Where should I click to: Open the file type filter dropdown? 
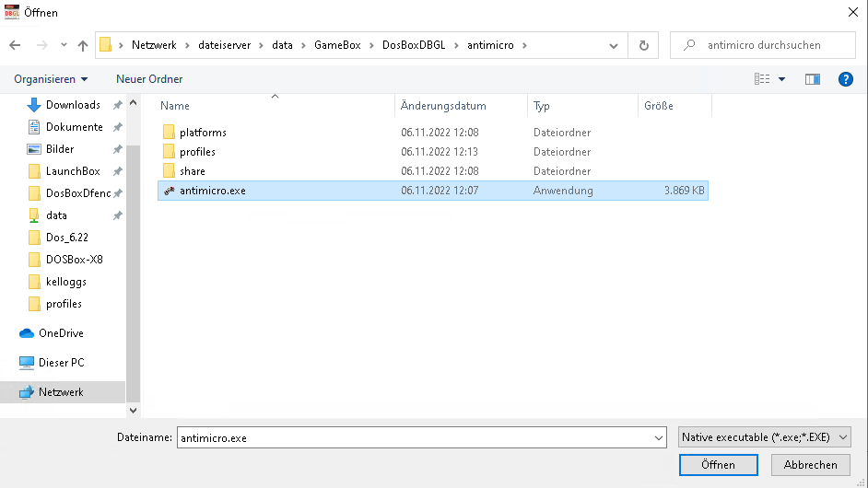click(764, 438)
